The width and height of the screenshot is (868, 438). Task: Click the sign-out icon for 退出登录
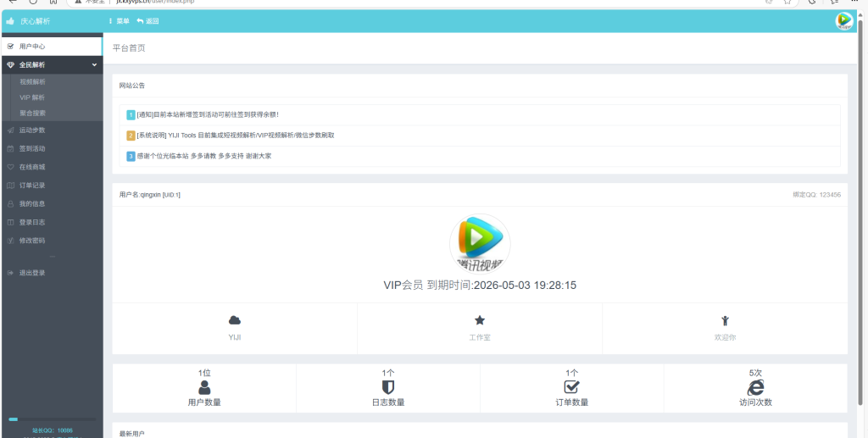coord(10,273)
